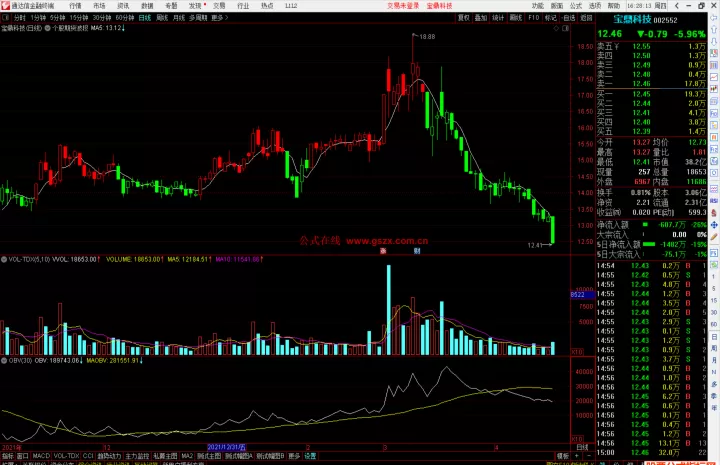The height and width of the screenshot is (465, 720).
Task: Click the 日线 label on time axis right
Action: pos(582,447)
